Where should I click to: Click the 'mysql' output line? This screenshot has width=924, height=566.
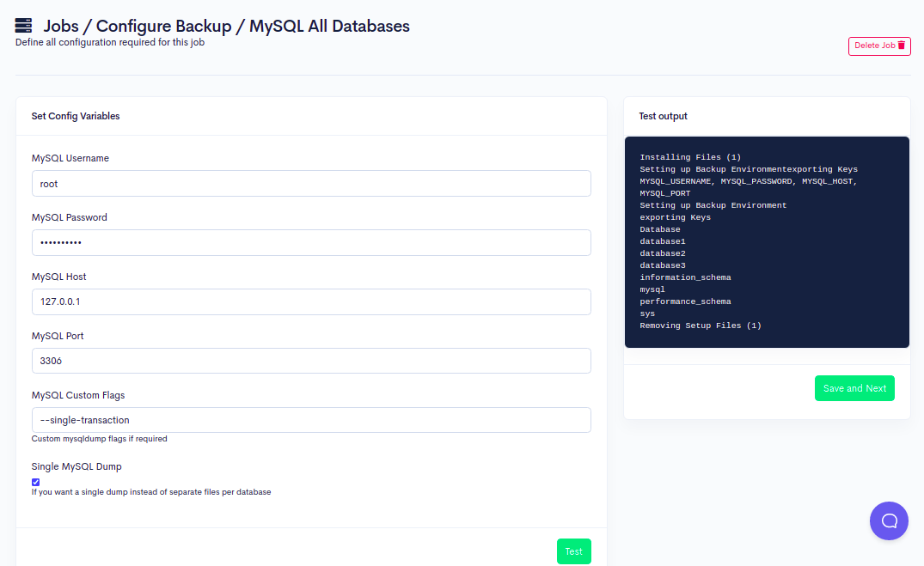point(652,289)
